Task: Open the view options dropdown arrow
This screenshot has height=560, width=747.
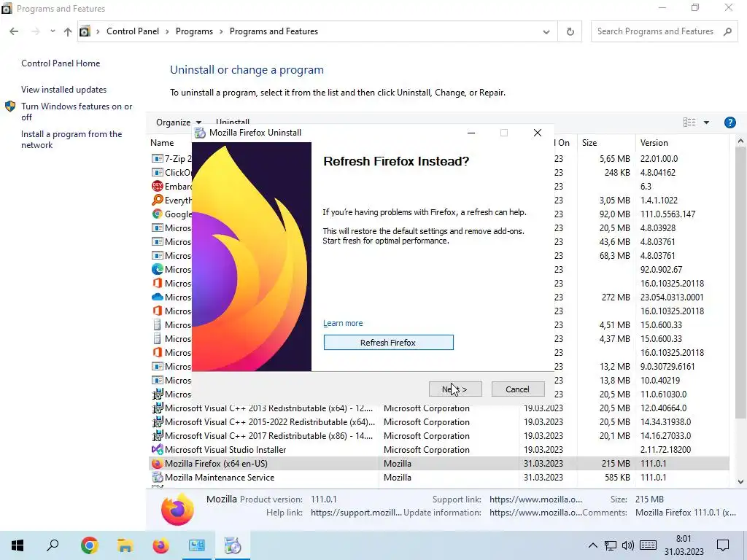Action: [706, 122]
